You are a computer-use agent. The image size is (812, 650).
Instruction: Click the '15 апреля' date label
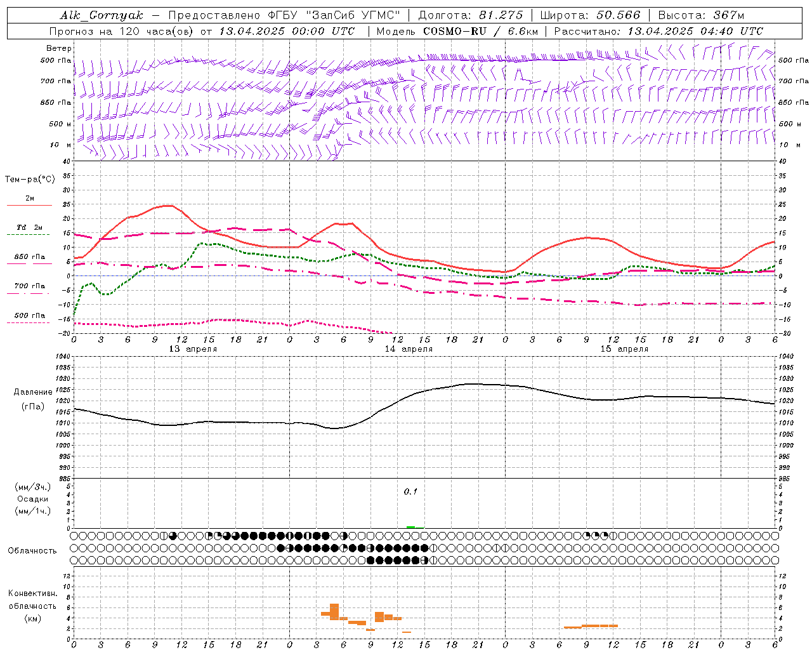tap(625, 349)
